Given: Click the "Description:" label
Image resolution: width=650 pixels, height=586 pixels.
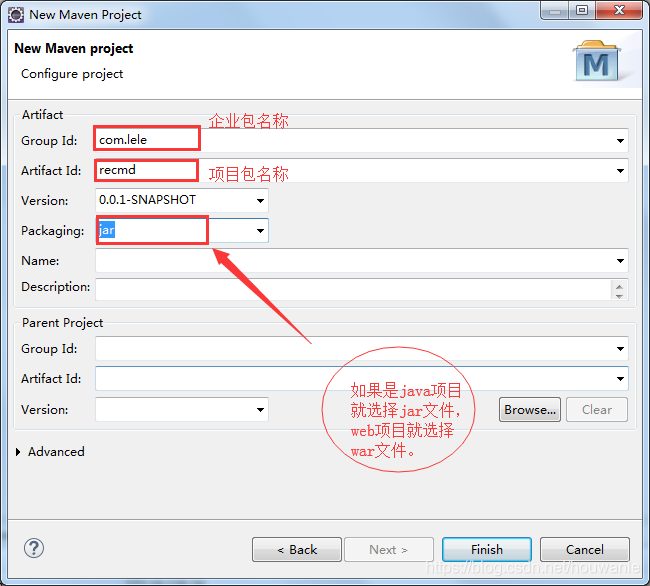Looking at the screenshot, I should tap(55, 287).
